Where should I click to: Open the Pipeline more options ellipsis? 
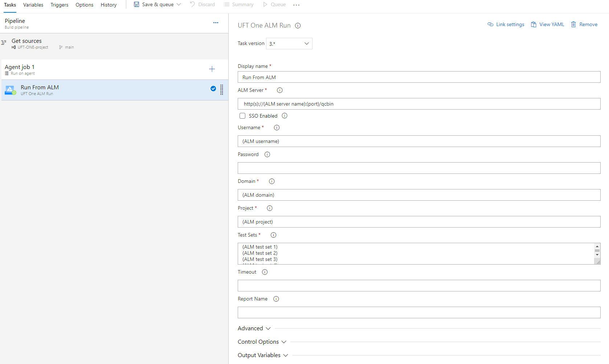pos(216,23)
